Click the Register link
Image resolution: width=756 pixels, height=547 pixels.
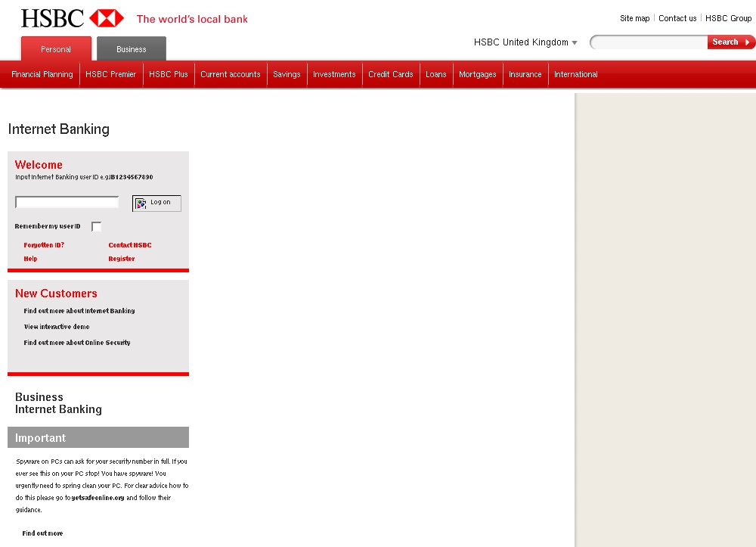pyautogui.click(x=122, y=259)
